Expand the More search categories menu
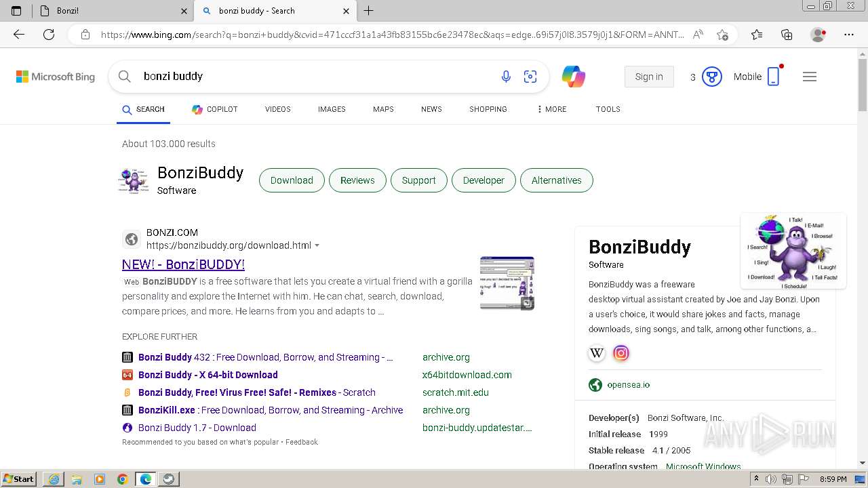The width and height of the screenshot is (868, 488). click(x=552, y=109)
